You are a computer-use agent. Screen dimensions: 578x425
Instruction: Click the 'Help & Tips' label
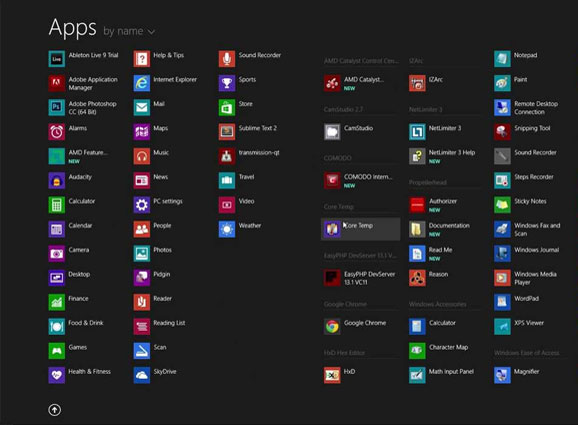(168, 55)
